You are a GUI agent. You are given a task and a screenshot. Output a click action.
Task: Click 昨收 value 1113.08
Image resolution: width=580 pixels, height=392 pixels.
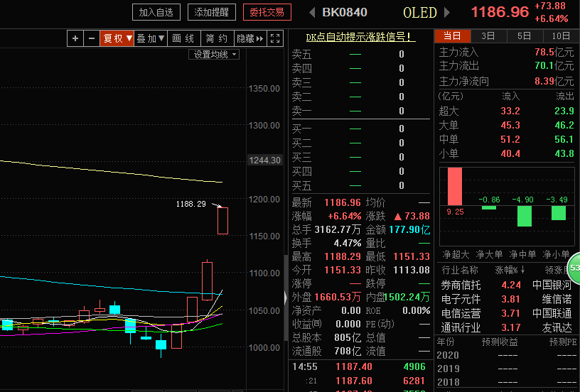[x=412, y=270]
